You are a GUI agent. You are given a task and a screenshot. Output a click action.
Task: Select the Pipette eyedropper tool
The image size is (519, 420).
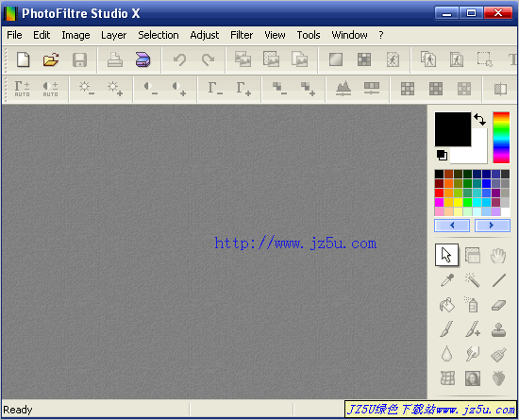coord(447,280)
